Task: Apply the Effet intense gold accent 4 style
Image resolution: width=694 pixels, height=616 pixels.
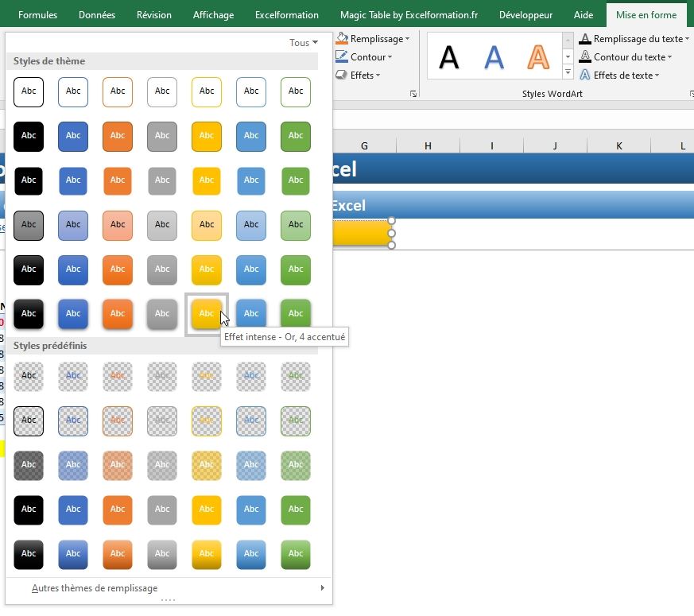Action: [x=207, y=314]
